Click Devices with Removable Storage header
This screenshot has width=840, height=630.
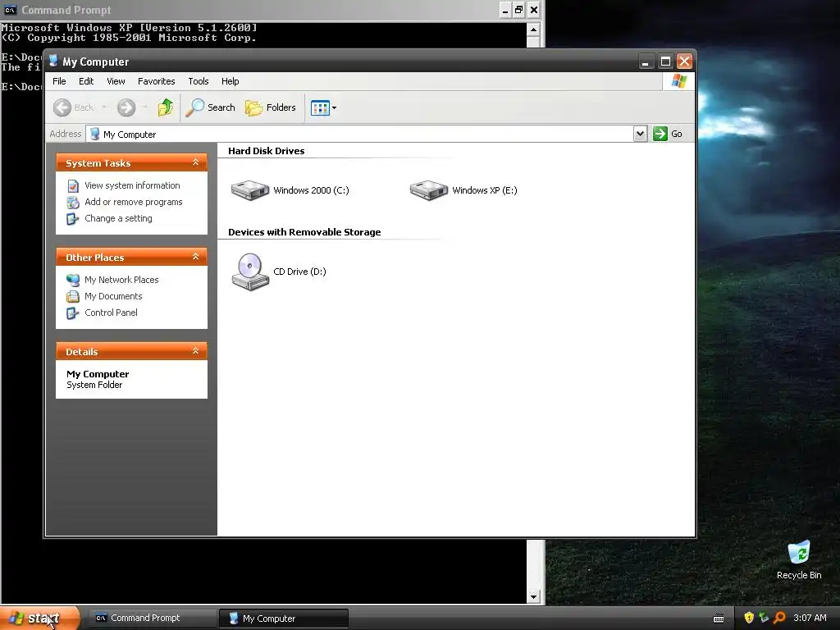point(304,232)
